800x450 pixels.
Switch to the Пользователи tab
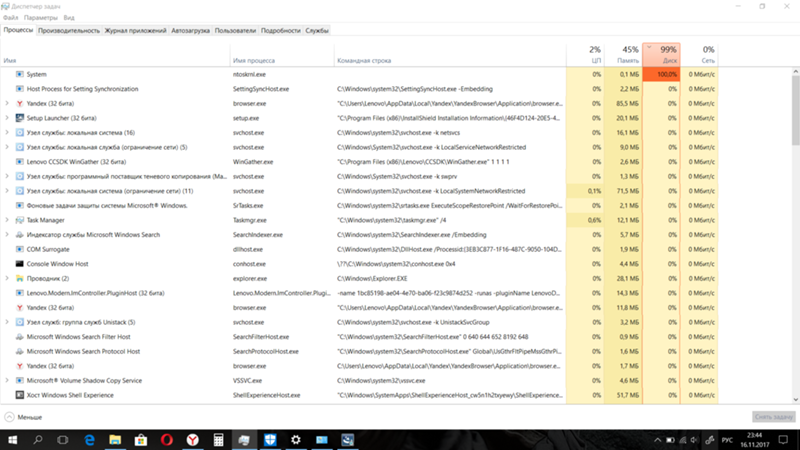[x=235, y=31]
